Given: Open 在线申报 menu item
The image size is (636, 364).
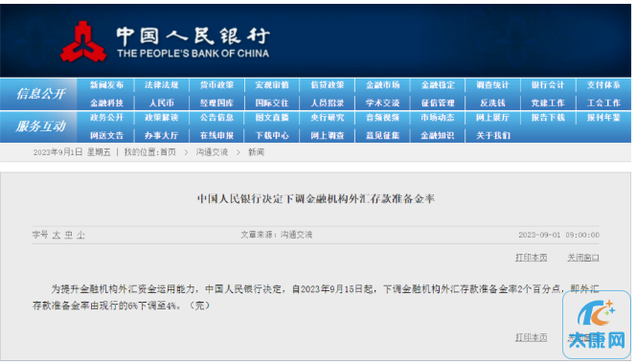Looking at the screenshot, I should pyautogui.click(x=216, y=135).
